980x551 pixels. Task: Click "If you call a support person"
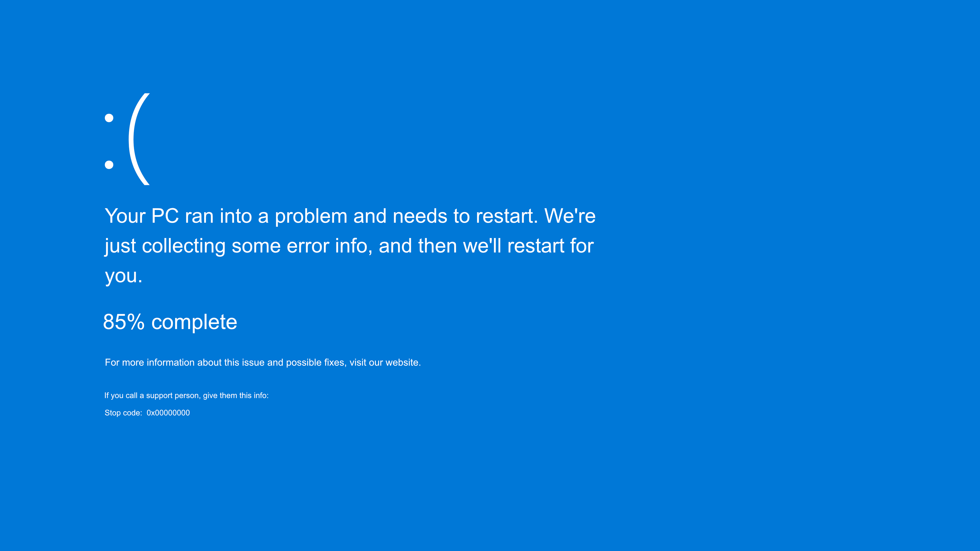pyautogui.click(x=152, y=395)
